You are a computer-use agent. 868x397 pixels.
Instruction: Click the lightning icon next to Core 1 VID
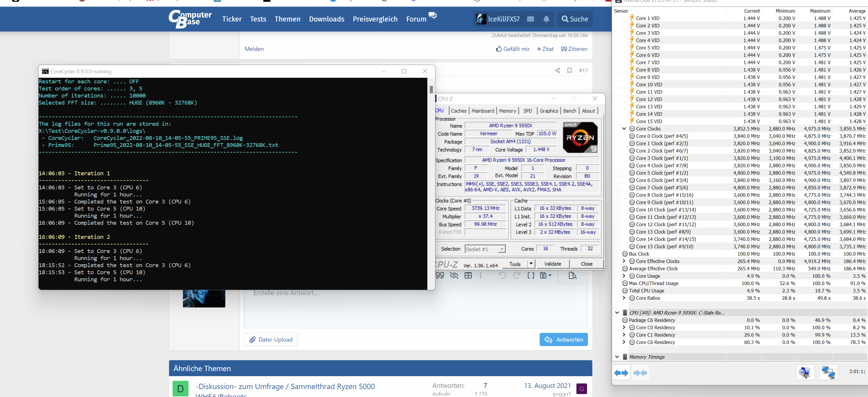[632, 18]
